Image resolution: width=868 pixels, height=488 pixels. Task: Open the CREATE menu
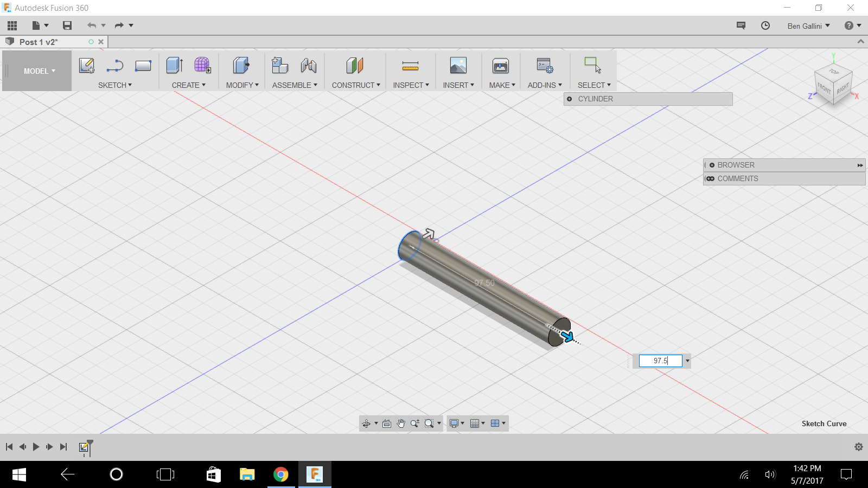189,85
